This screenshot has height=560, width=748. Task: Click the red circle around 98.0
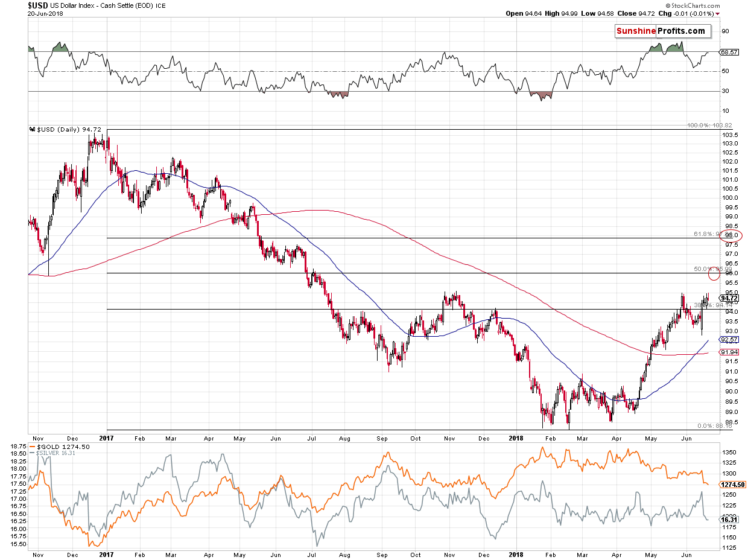tap(731, 235)
